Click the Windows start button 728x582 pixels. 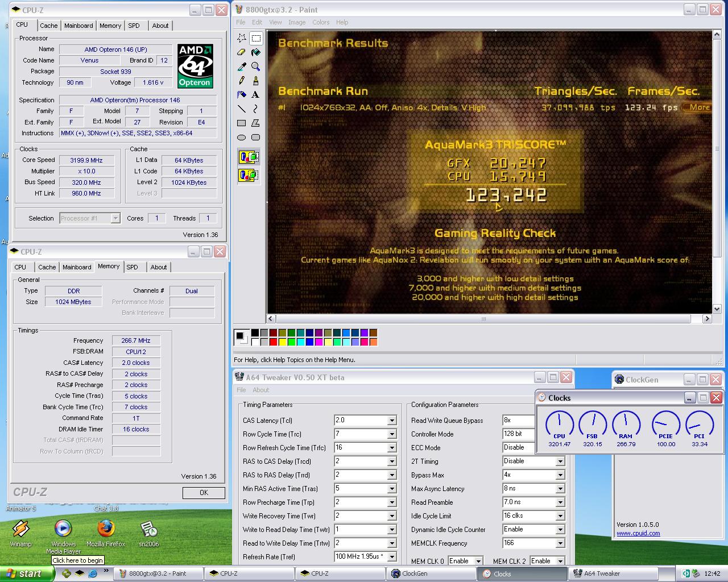pos(27,573)
